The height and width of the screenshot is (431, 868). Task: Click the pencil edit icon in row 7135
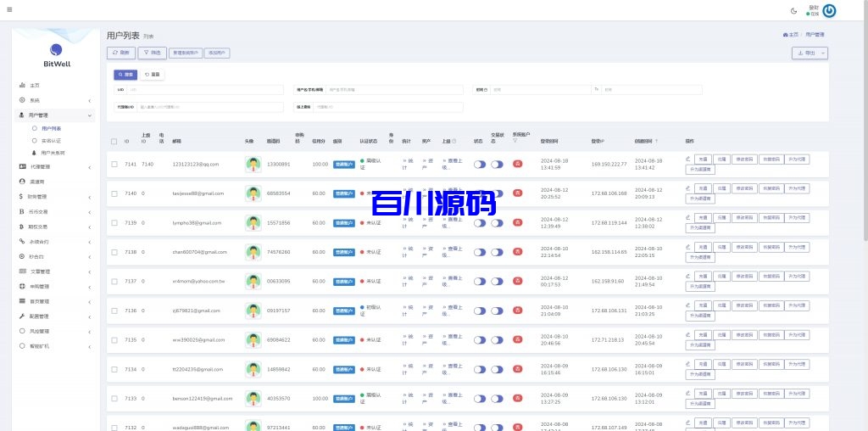pyautogui.click(x=688, y=334)
